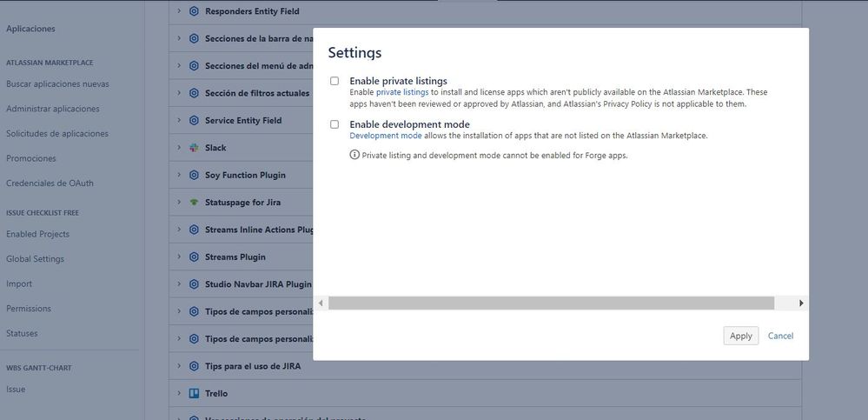Click the Service Entity Field icon
The image size is (868, 420).
pos(194,120)
